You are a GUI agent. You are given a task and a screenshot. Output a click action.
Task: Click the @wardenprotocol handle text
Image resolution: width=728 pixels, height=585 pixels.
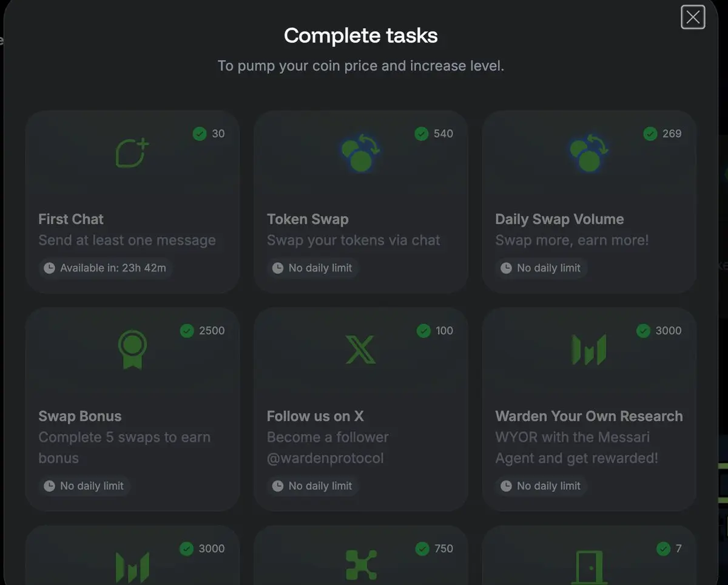click(325, 458)
